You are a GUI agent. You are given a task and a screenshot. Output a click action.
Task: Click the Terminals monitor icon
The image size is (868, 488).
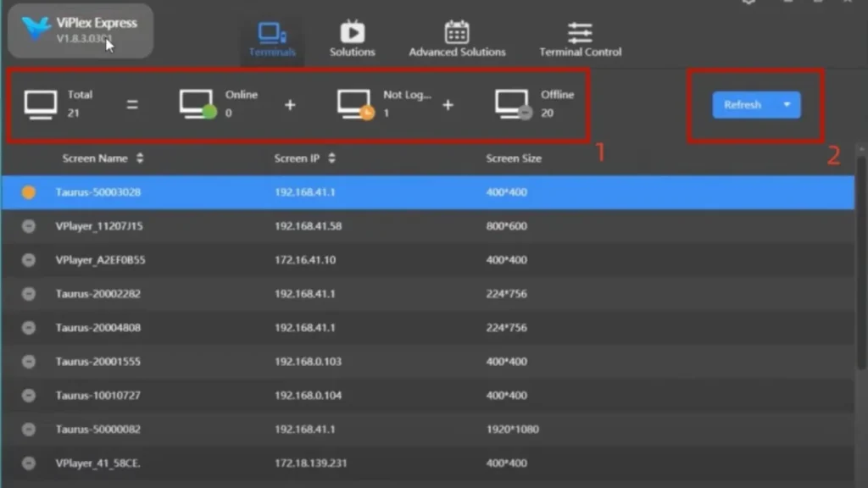coord(272,33)
